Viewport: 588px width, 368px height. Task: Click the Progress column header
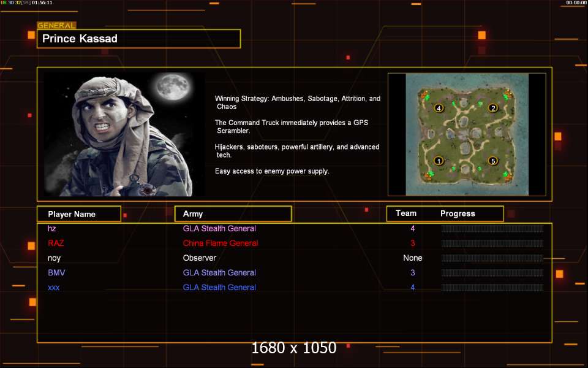(x=458, y=213)
